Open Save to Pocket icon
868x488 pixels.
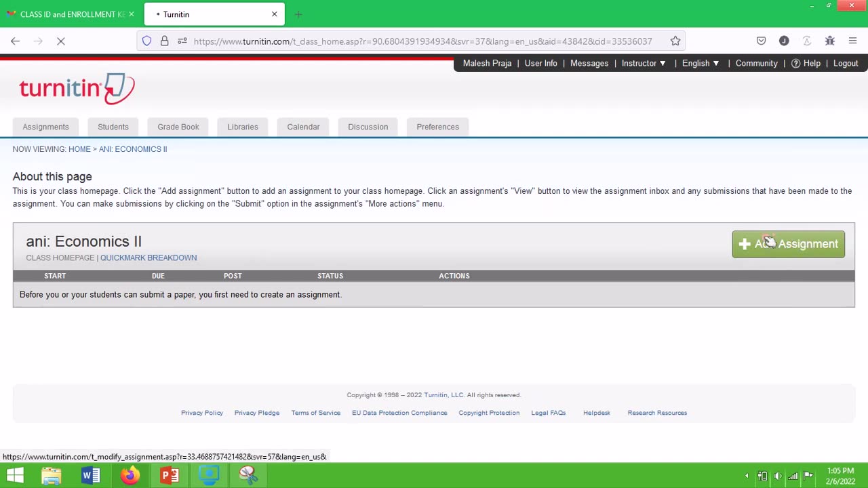761,41
